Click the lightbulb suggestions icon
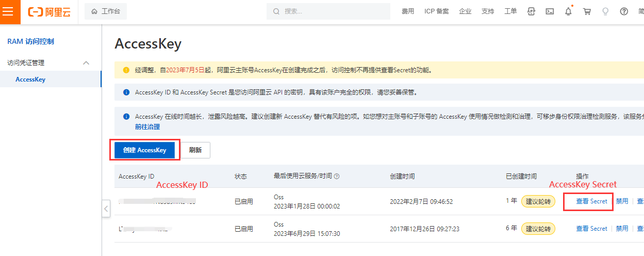The height and width of the screenshot is (256, 644). (x=605, y=11)
